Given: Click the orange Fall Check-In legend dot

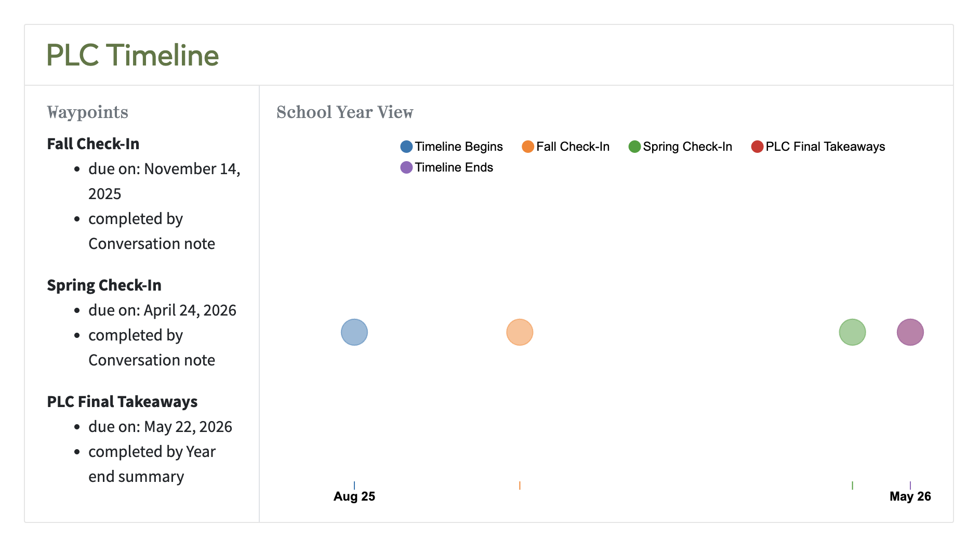Looking at the screenshot, I should [528, 147].
